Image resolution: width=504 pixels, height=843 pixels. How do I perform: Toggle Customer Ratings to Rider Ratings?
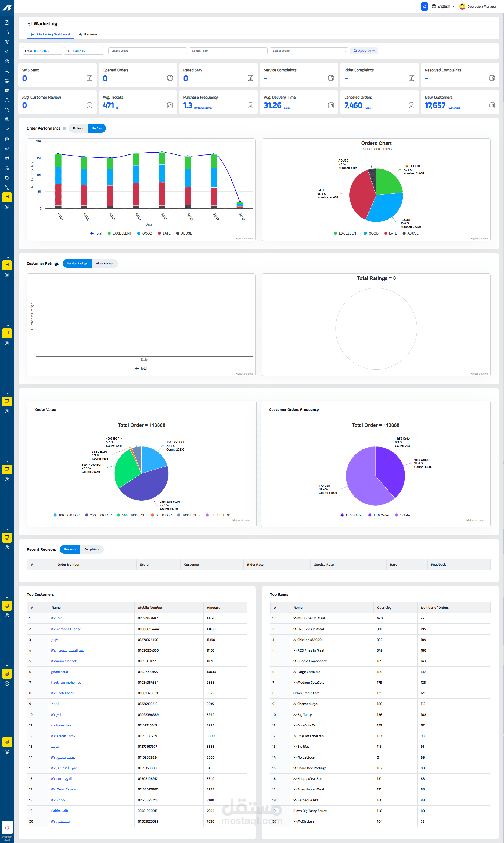point(105,263)
